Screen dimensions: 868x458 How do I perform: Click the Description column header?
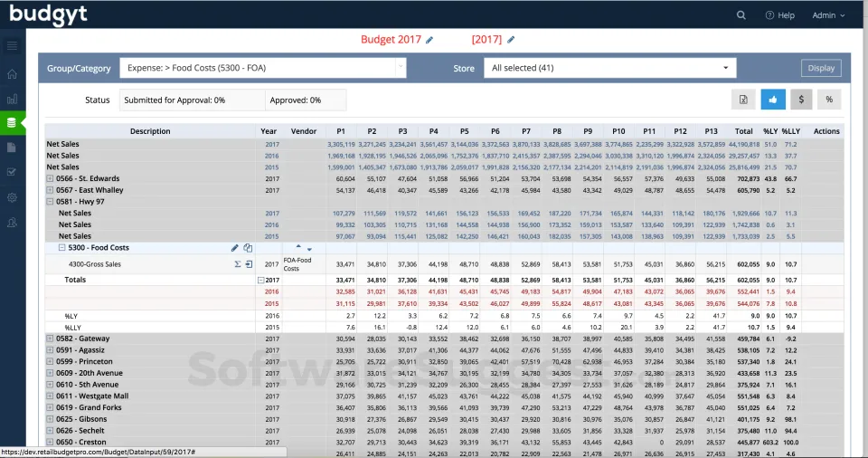(150, 131)
